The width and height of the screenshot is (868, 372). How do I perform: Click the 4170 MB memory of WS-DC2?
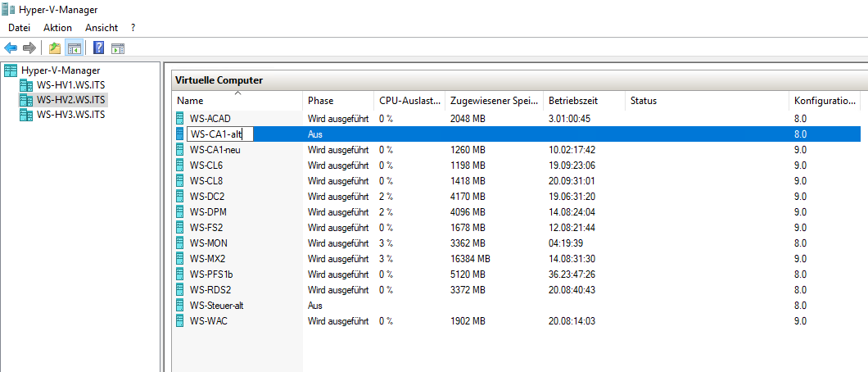click(468, 196)
